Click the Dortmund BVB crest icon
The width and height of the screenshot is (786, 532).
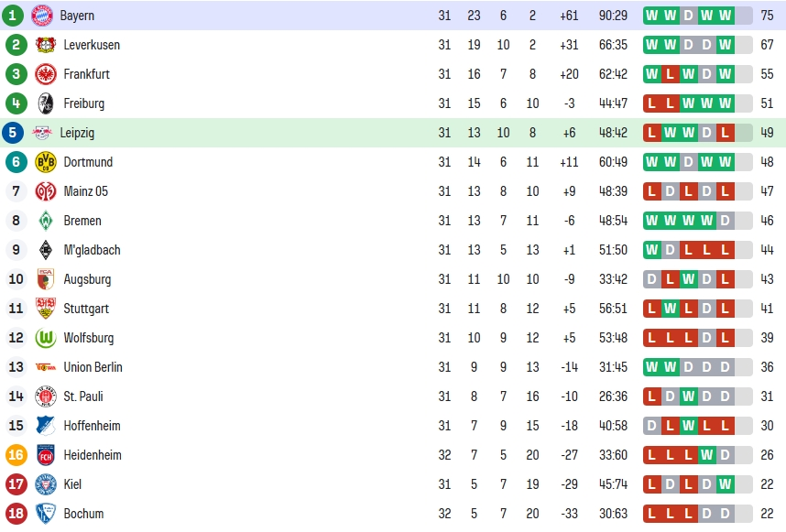pos(46,162)
